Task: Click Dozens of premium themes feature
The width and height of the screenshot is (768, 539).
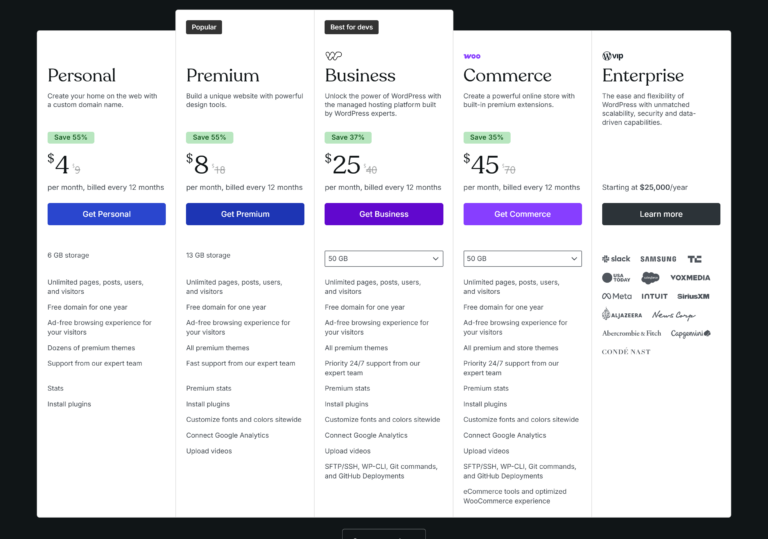Action: pos(91,348)
